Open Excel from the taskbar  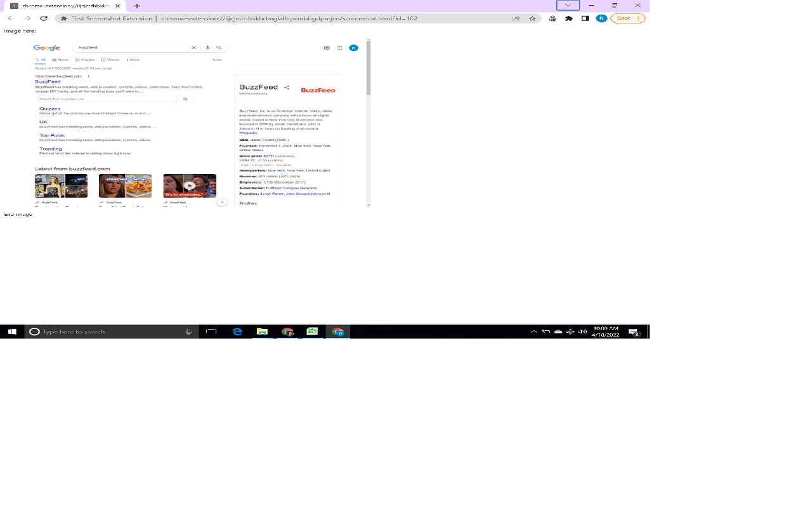click(312, 331)
